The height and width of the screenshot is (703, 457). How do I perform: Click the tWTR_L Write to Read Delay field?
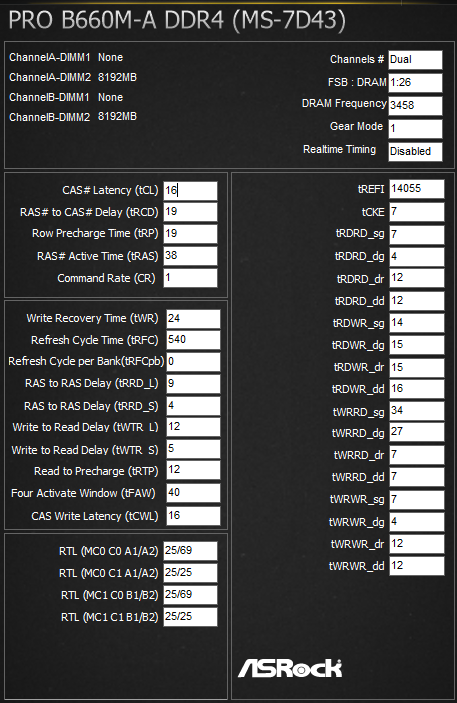tap(193, 427)
